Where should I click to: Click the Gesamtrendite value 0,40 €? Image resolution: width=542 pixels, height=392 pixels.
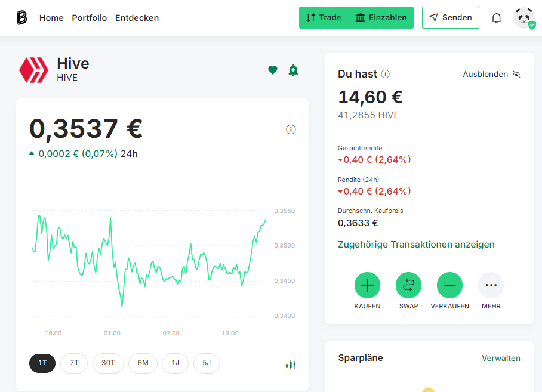pos(374,159)
